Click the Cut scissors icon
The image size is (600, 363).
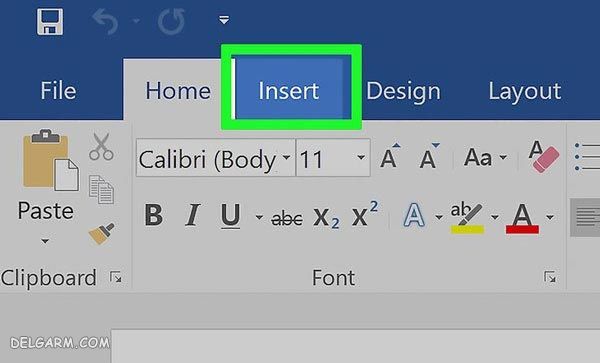click(101, 147)
